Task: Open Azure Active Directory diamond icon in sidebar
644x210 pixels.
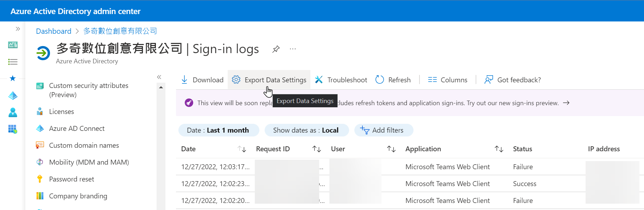Action: (13, 95)
